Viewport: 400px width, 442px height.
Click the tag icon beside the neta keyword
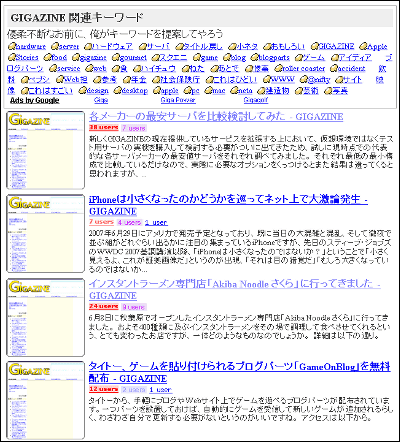click(234, 90)
